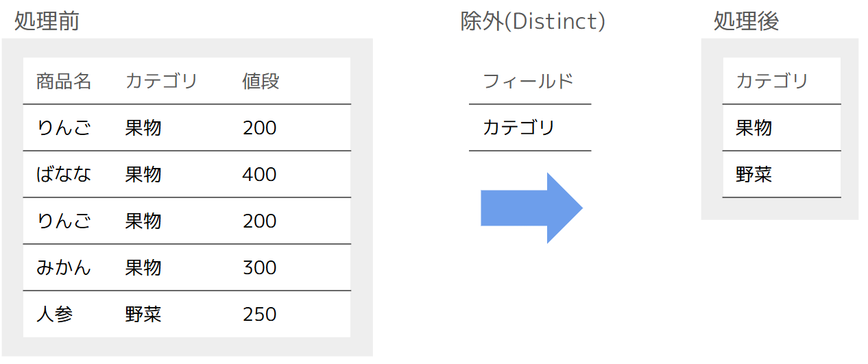Screen dimensions: 868x364
Task: Click カテゴリ under the フィールド header
Action: point(518,128)
